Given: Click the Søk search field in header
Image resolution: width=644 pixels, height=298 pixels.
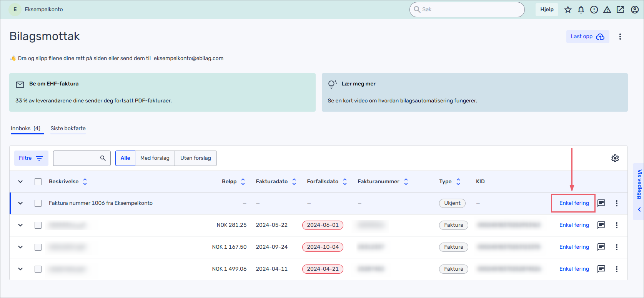Looking at the screenshot, I should [x=467, y=10].
